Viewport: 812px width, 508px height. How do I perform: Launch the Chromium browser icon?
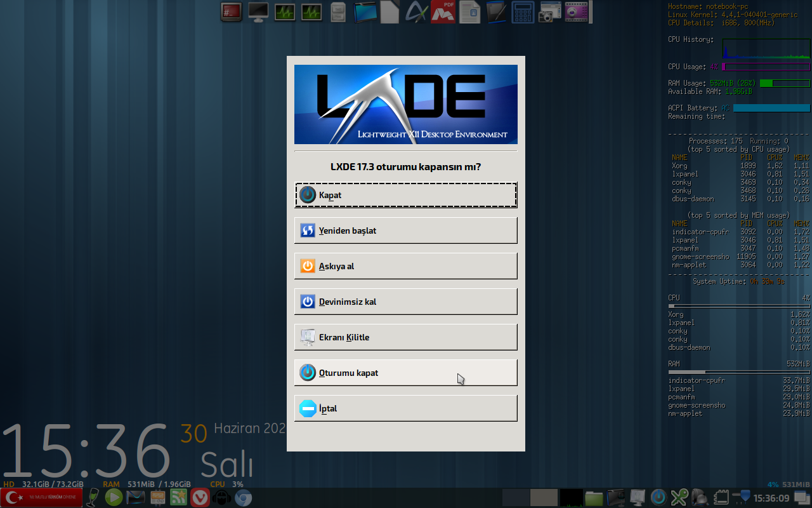click(x=243, y=498)
